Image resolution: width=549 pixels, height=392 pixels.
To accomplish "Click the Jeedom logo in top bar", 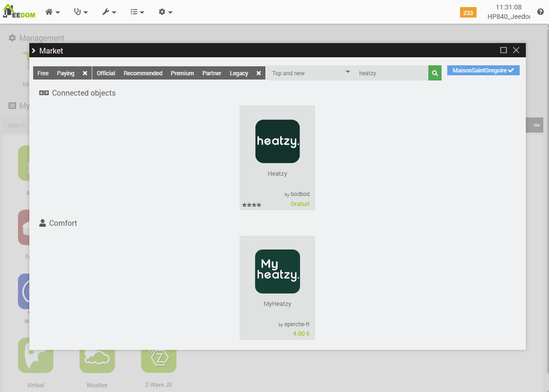I will [x=19, y=11].
